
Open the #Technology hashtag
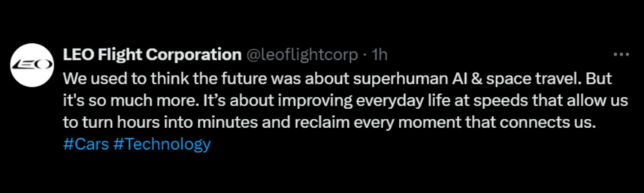coord(162,144)
